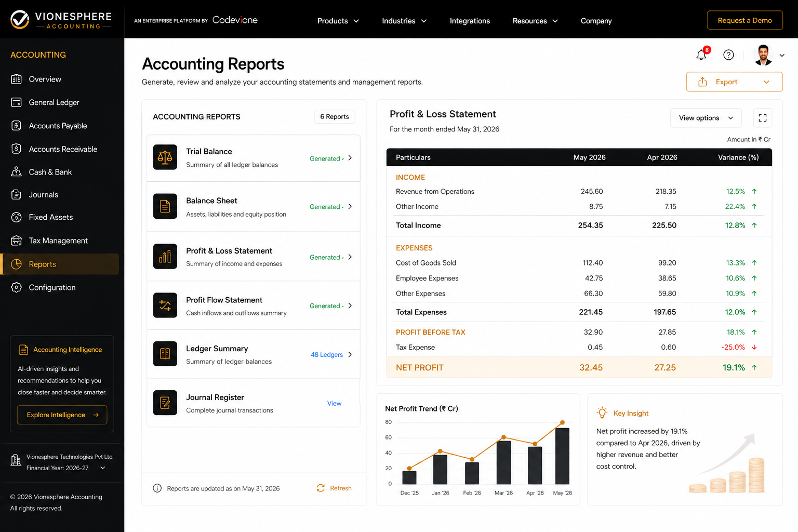Click the info icon beside reports updated note
798x532 pixels.
157,488
